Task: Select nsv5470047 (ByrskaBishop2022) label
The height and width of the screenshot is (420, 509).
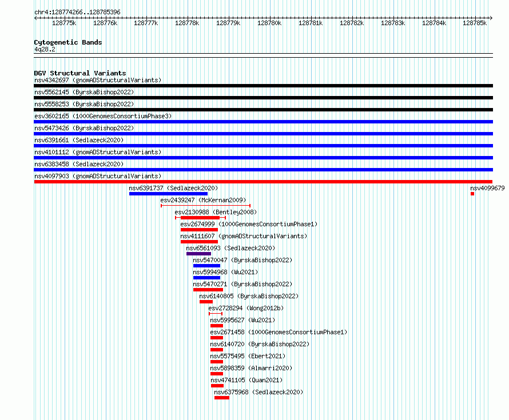Action: click(242, 260)
